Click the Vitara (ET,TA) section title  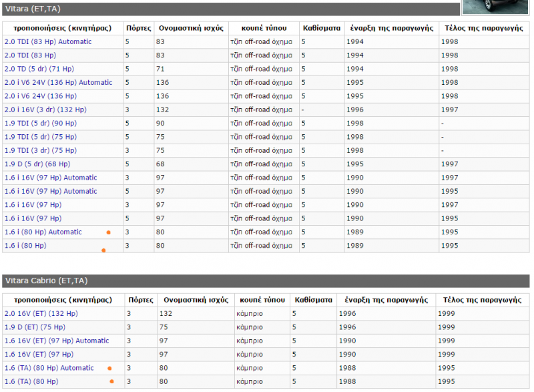tap(33, 9)
